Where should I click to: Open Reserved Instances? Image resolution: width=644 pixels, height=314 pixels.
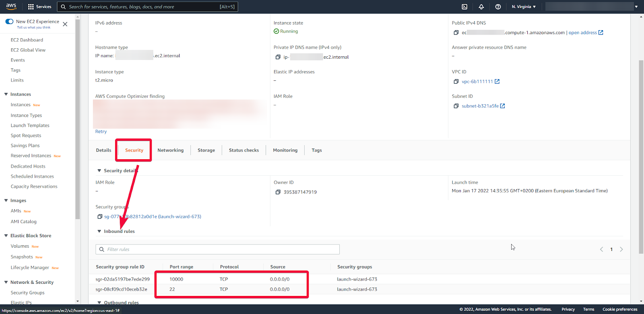pyautogui.click(x=31, y=156)
